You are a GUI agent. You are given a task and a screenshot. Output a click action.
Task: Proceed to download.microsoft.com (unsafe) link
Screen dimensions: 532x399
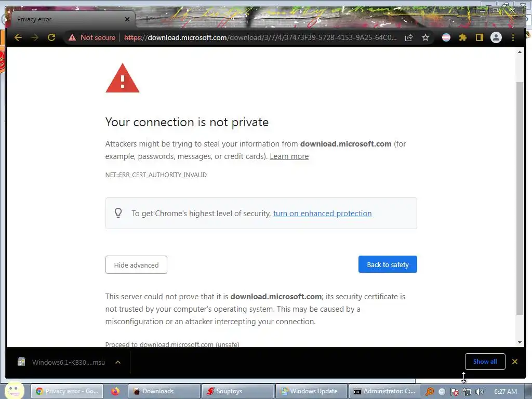click(x=172, y=344)
